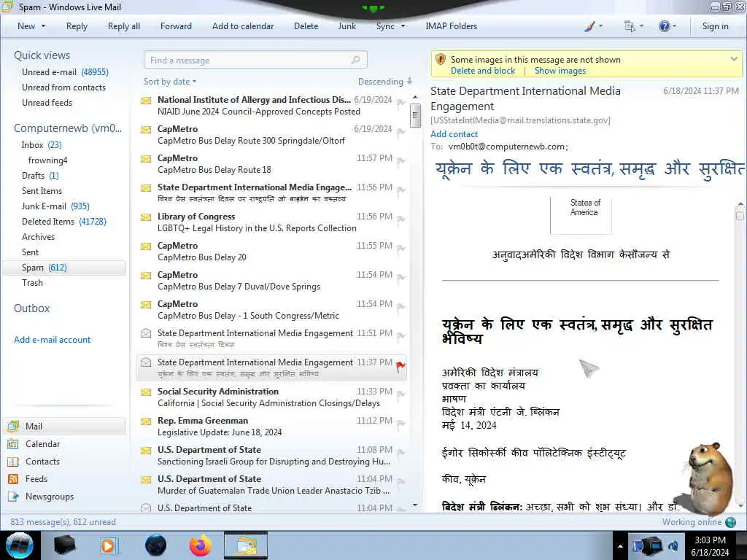Click the Find a message field
The height and width of the screenshot is (560, 747).
(255, 60)
